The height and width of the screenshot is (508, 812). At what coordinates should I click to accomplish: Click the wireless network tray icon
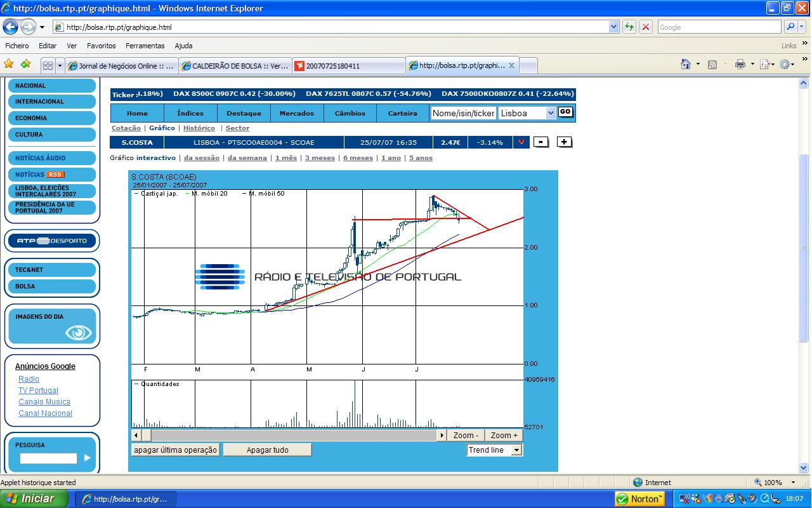click(x=684, y=499)
